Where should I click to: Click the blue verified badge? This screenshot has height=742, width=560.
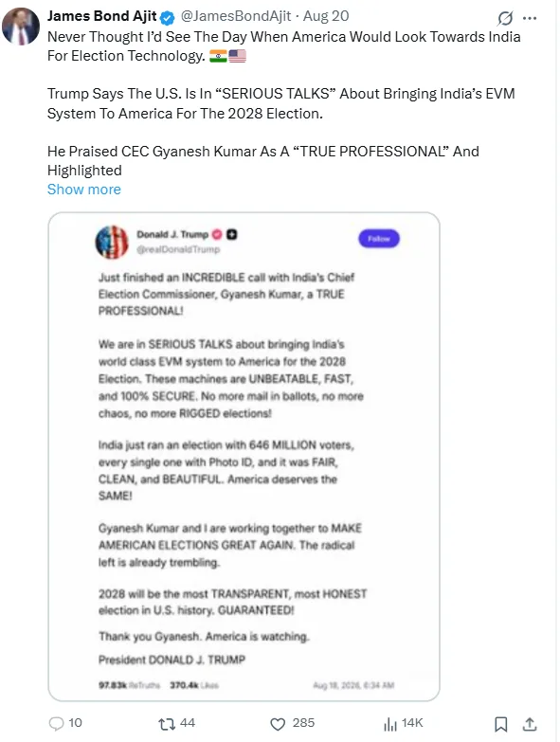click(x=167, y=18)
